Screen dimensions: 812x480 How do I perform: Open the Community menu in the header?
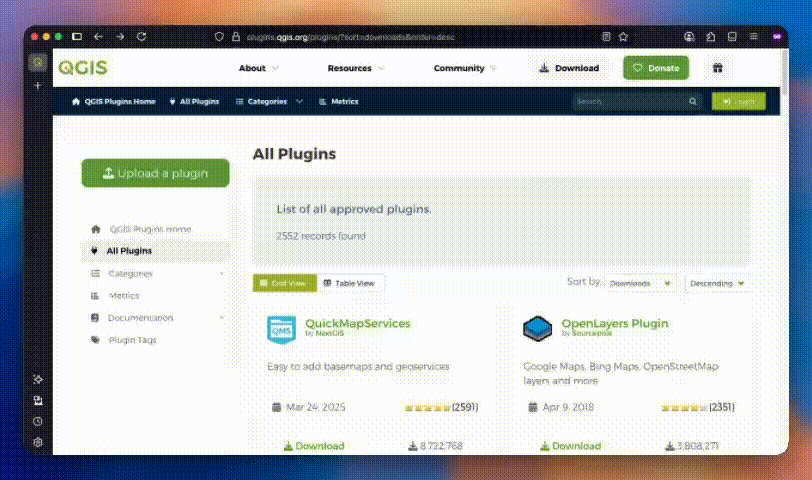point(465,68)
